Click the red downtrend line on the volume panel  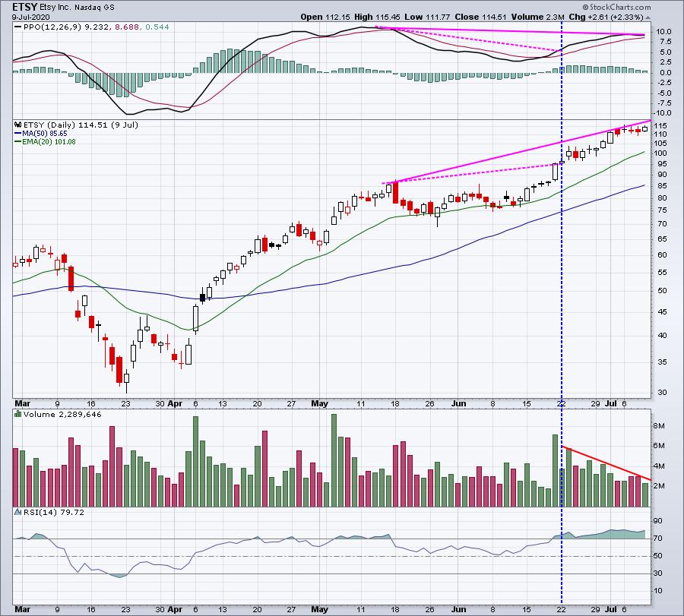click(x=608, y=463)
